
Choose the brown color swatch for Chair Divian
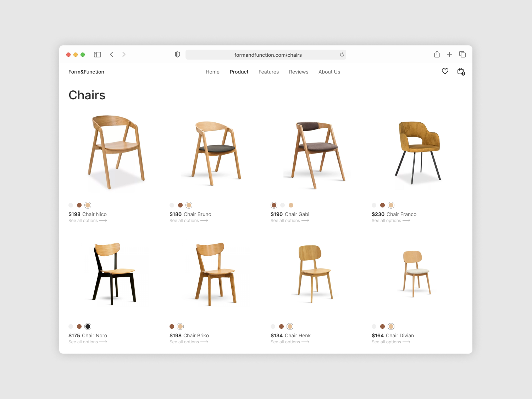[383, 326]
